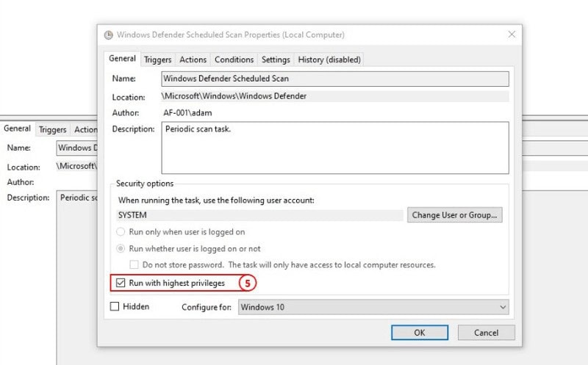Select General tab in background window

point(17,129)
